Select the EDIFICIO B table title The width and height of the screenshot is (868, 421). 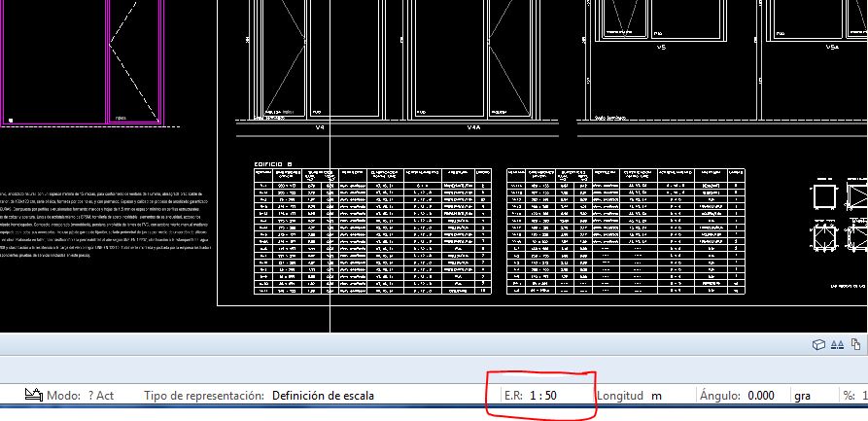click(x=272, y=164)
